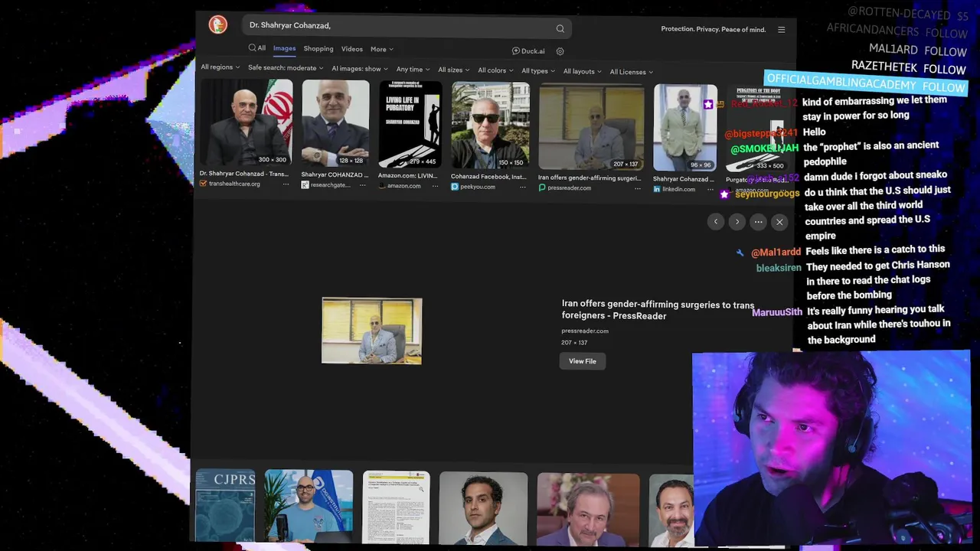The width and height of the screenshot is (980, 551).
Task: Go to previous image in detail panel
Action: [716, 222]
